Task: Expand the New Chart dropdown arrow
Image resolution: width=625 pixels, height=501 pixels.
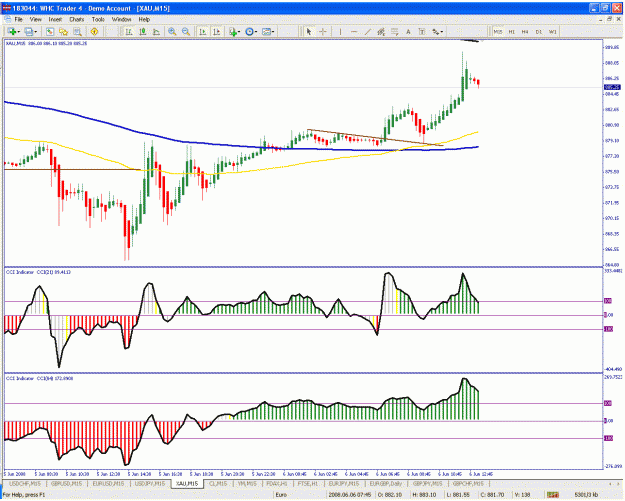Action: (x=18, y=32)
